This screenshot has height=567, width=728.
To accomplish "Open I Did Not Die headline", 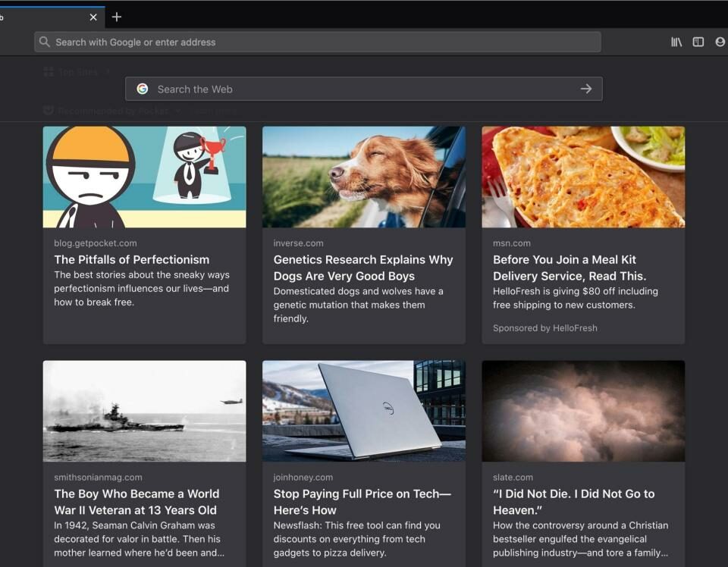I will (574, 502).
